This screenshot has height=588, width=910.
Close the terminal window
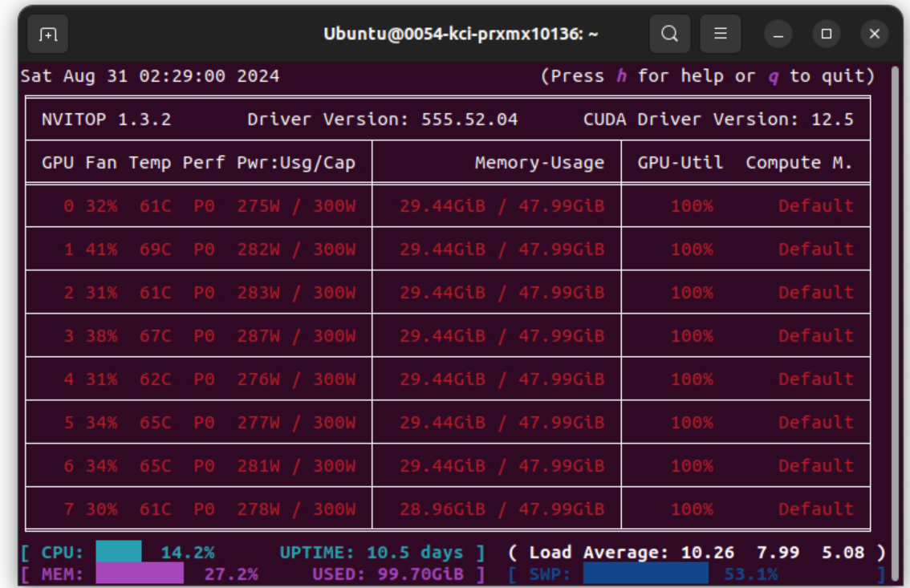coord(875,34)
